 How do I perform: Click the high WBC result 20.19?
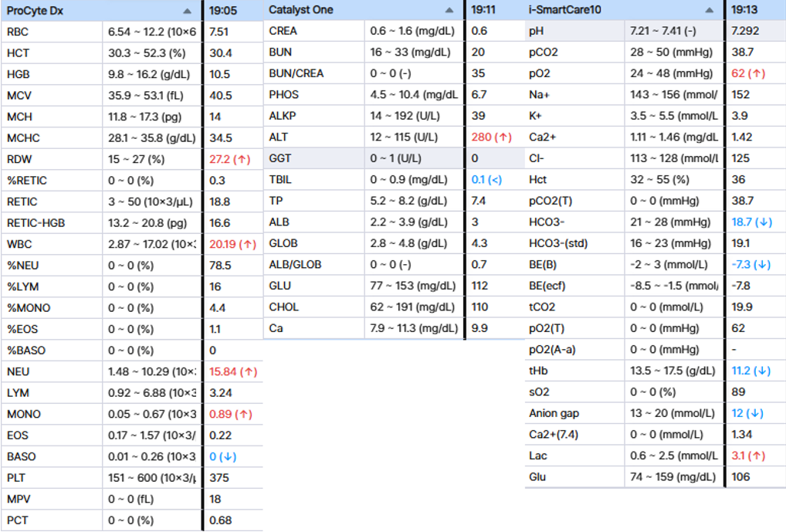(x=232, y=244)
